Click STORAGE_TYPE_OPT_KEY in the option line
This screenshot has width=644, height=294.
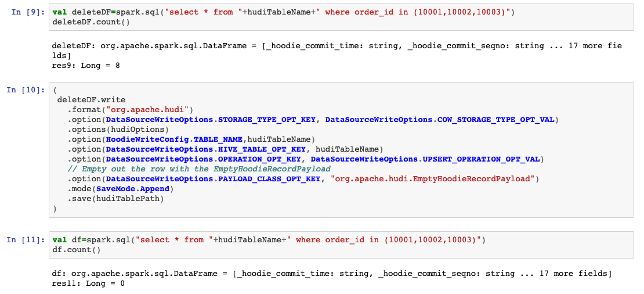267,120
